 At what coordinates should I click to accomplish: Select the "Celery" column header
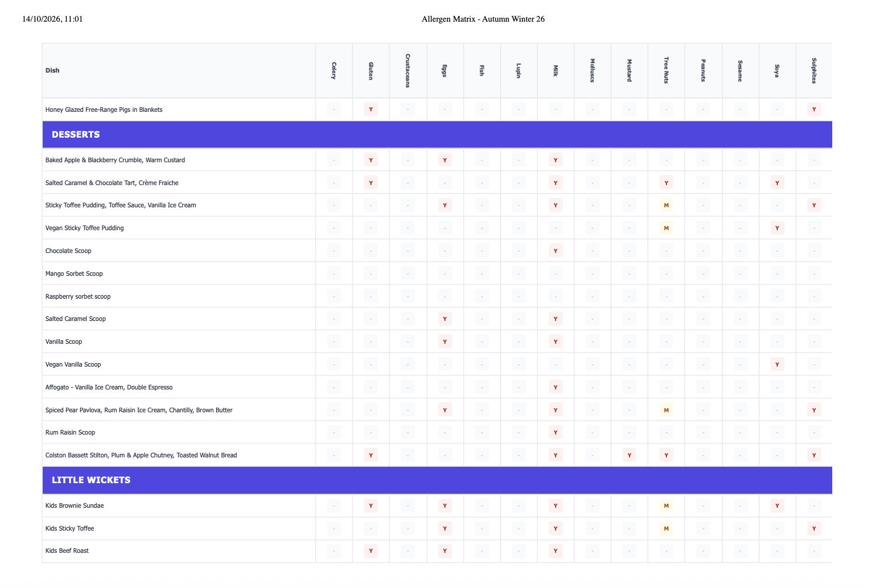coord(334,70)
